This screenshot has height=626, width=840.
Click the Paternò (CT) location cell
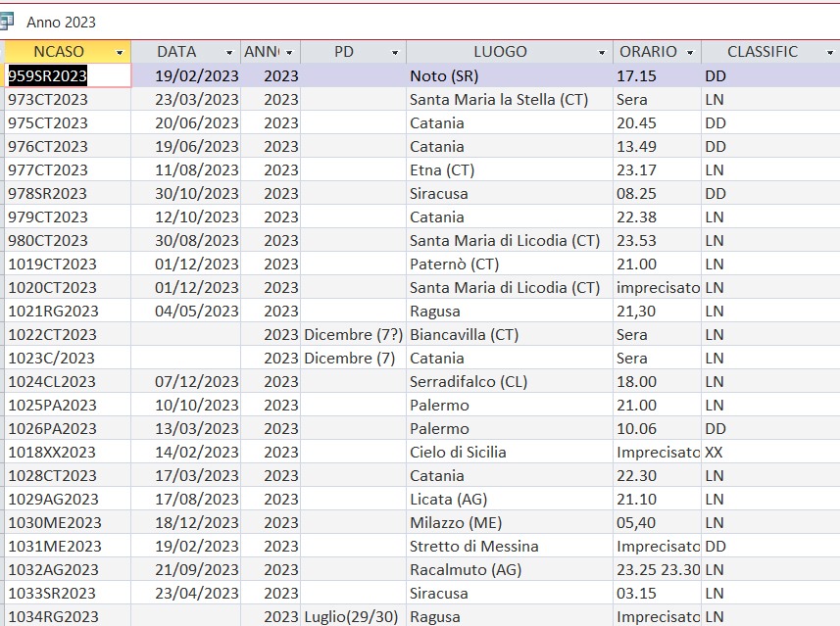[510, 265]
